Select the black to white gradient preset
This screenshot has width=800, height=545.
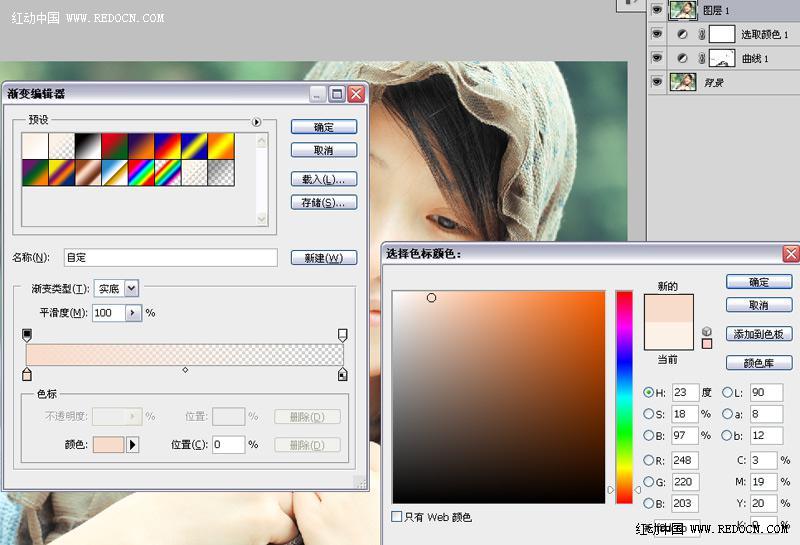click(88, 146)
